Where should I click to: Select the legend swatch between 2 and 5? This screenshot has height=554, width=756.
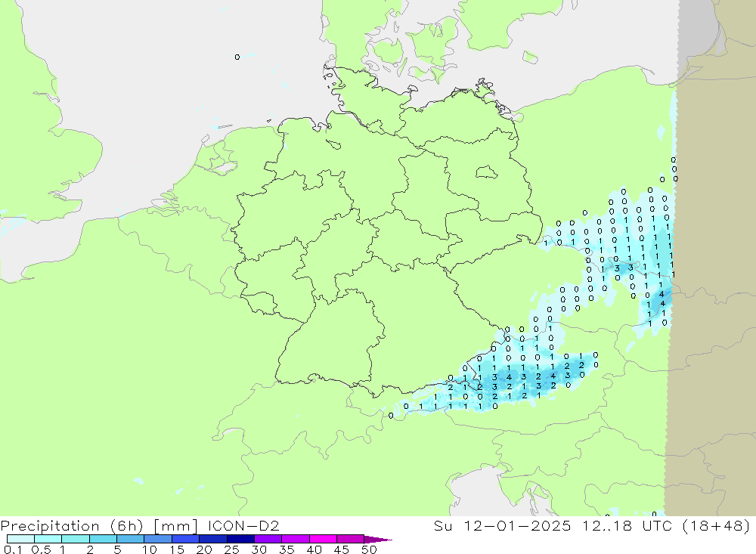103,539
